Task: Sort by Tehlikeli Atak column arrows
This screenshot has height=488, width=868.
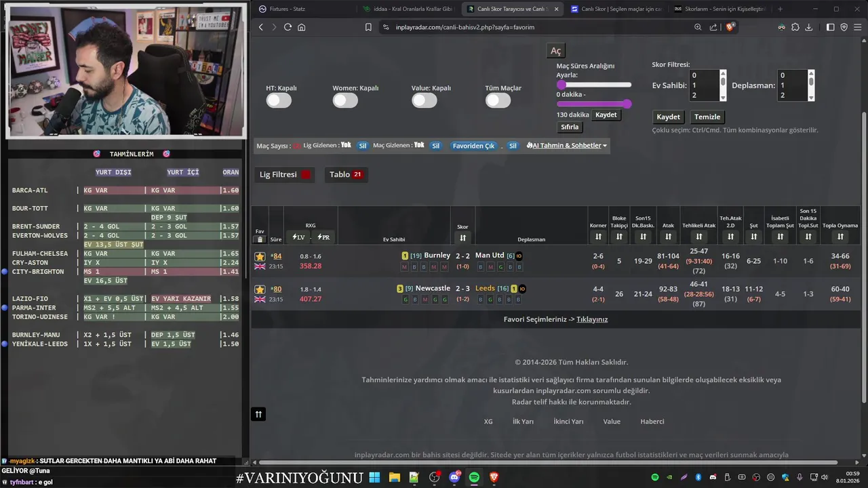Action: pyautogui.click(x=698, y=237)
